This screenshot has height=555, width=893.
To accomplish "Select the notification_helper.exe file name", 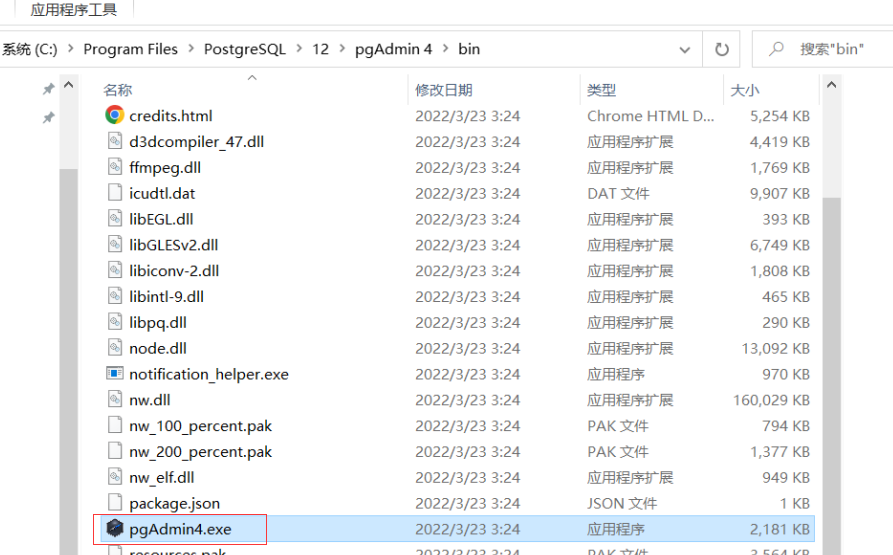I will point(209,374).
